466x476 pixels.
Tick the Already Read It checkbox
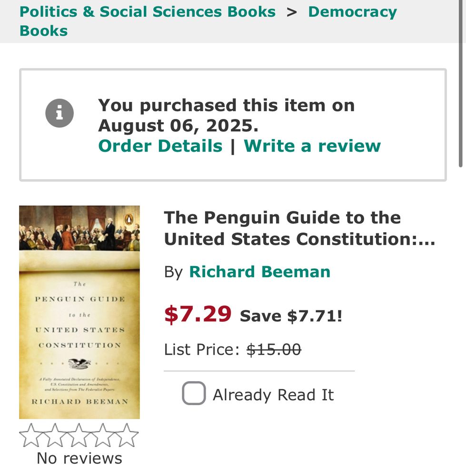point(194,394)
